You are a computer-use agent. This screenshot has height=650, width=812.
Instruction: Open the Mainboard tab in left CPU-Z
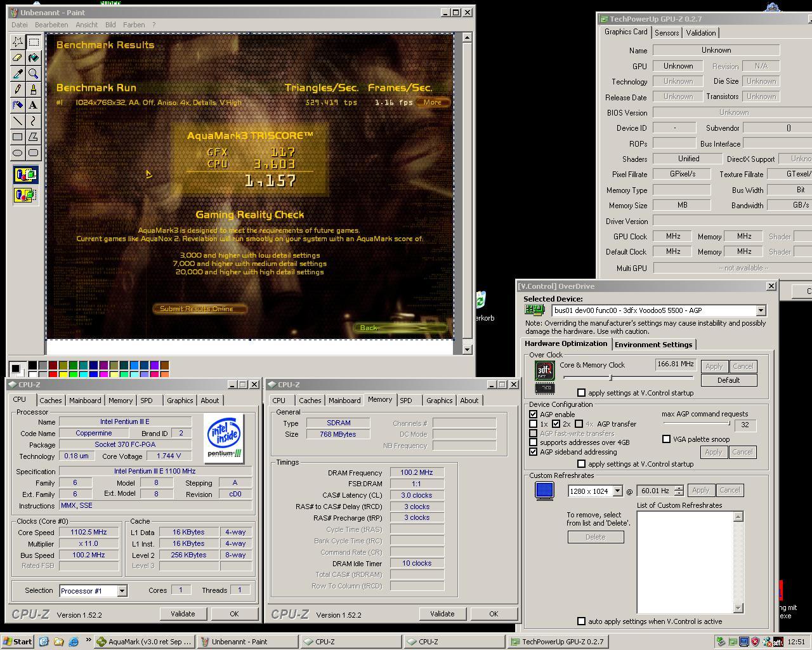coord(85,401)
